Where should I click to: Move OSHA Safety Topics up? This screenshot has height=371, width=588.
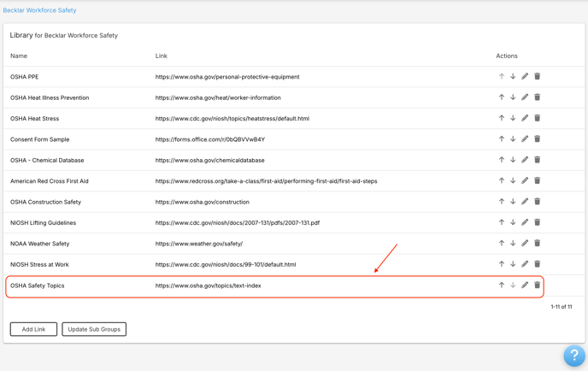[x=502, y=286]
